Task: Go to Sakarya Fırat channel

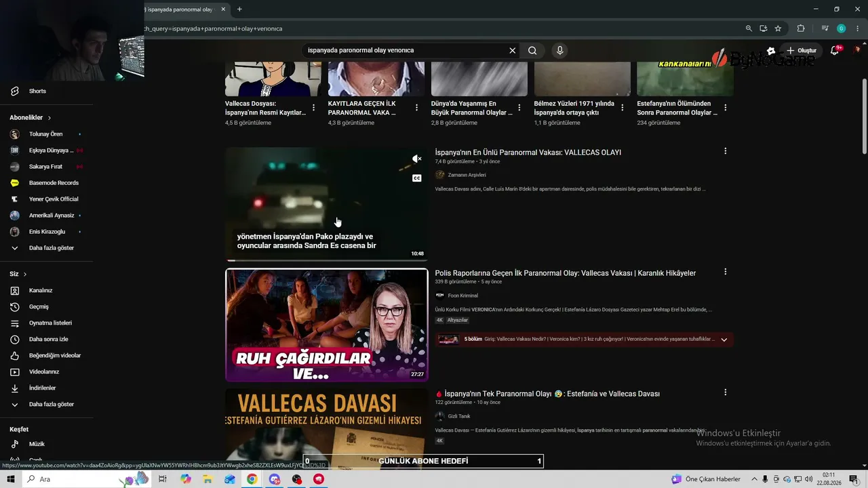Action: pyautogui.click(x=46, y=167)
